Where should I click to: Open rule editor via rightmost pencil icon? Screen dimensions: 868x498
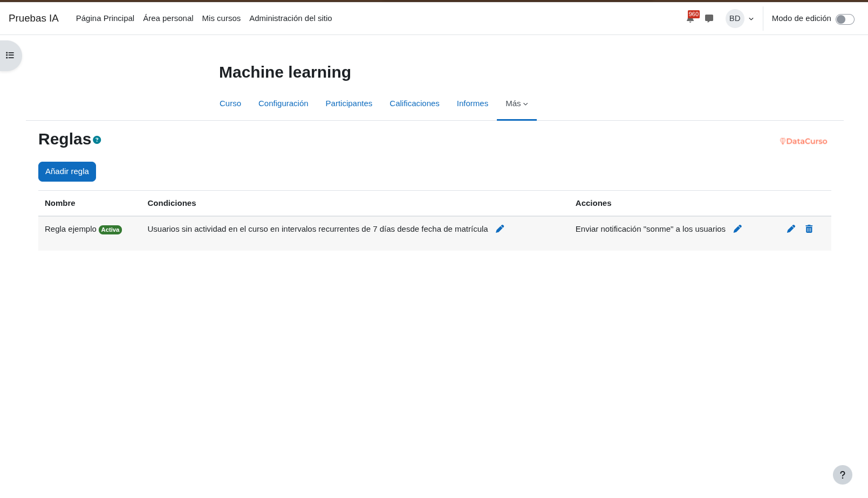tap(791, 229)
